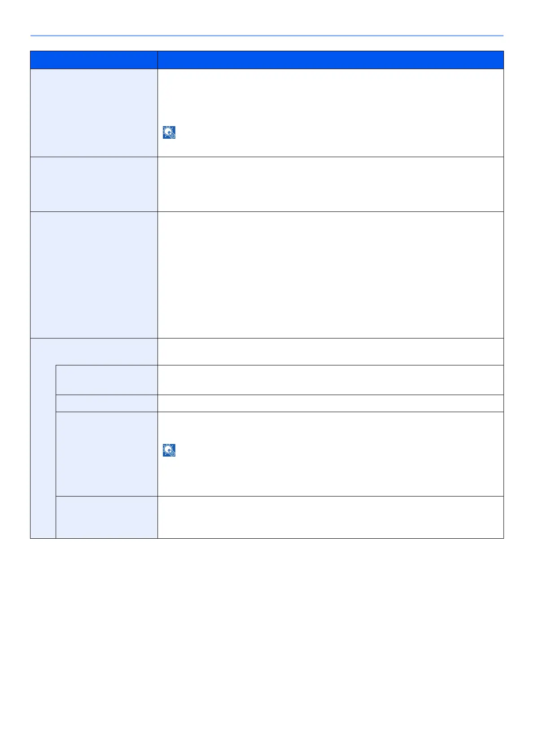Click the label cell beside the lower note icon
Screen dimensions: 534x756
click(106, 454)
